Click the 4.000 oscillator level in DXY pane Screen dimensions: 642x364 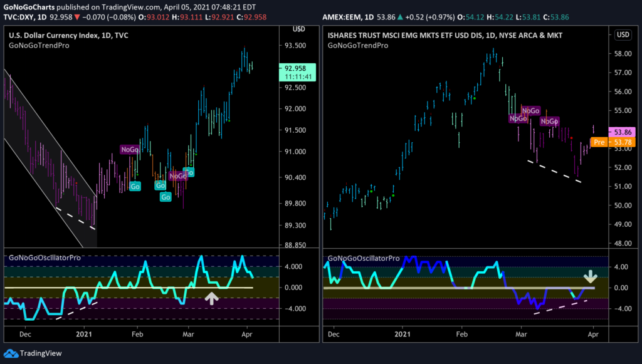293,266
